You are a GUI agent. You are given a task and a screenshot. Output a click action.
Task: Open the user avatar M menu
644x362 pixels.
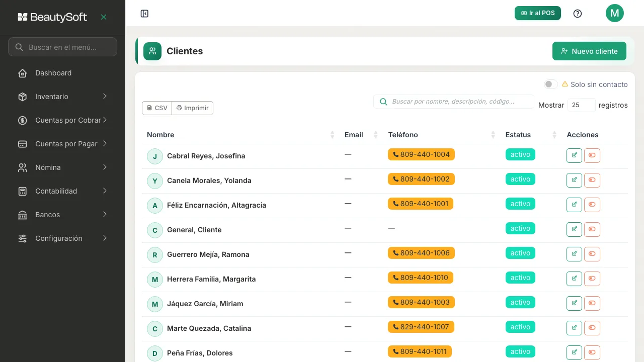tap(614, 13)
